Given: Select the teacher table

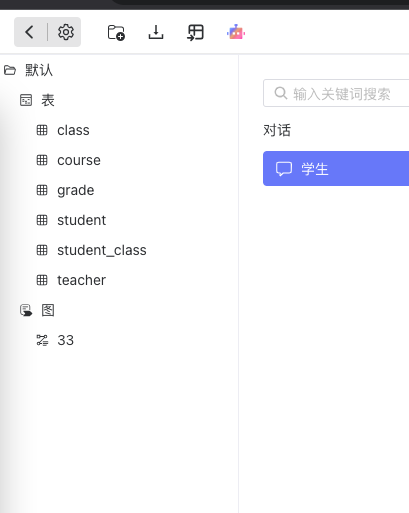Looking at the screenshot, I should 82,280.
